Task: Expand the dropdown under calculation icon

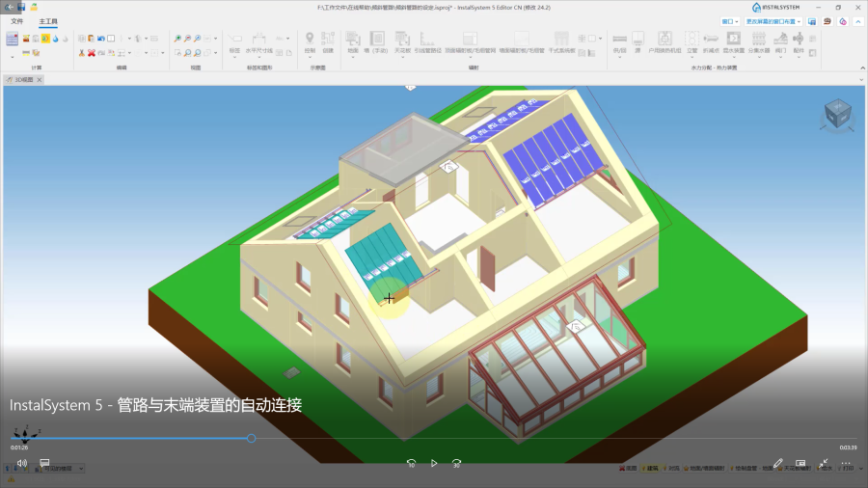Action: tap(13, 57)
